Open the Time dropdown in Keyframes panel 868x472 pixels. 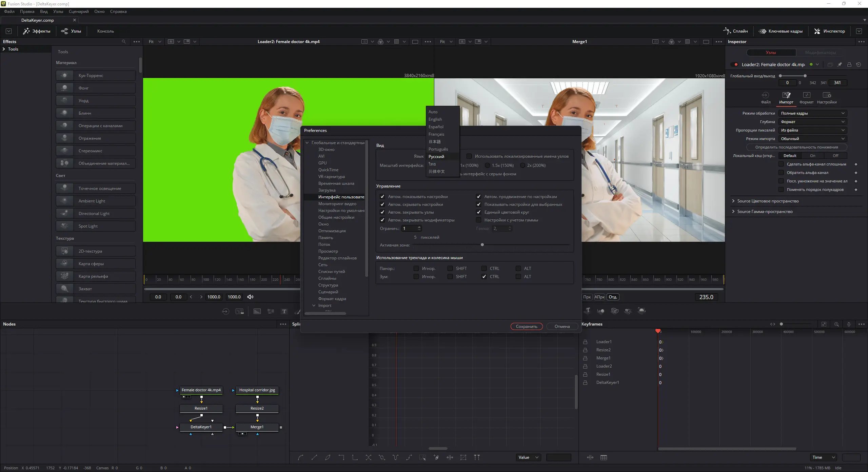pyautogui.click(x=823, y=457)
